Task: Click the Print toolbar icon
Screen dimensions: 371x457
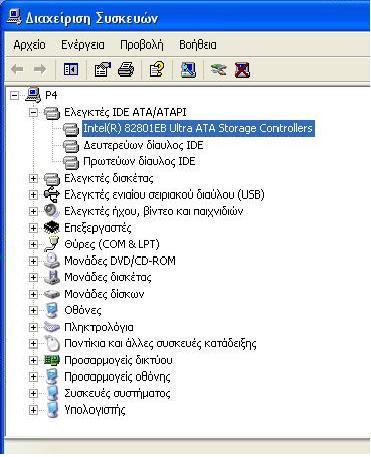Action: coord(126,69)
